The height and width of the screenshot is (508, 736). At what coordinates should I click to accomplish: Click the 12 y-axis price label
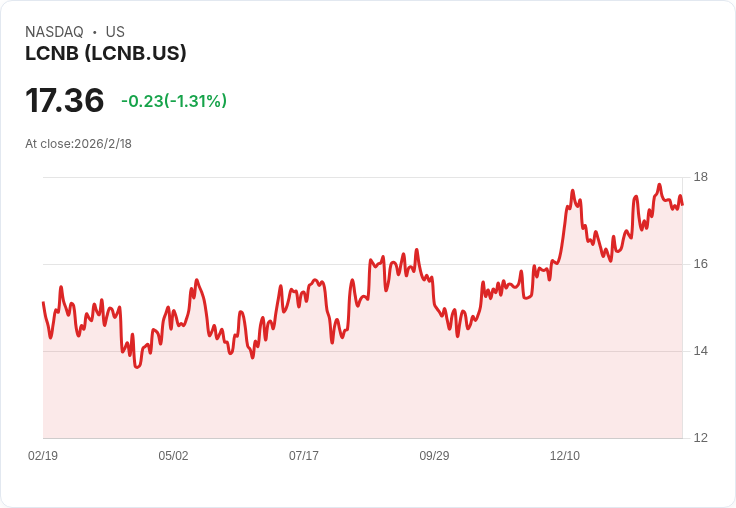click(701, 438)
